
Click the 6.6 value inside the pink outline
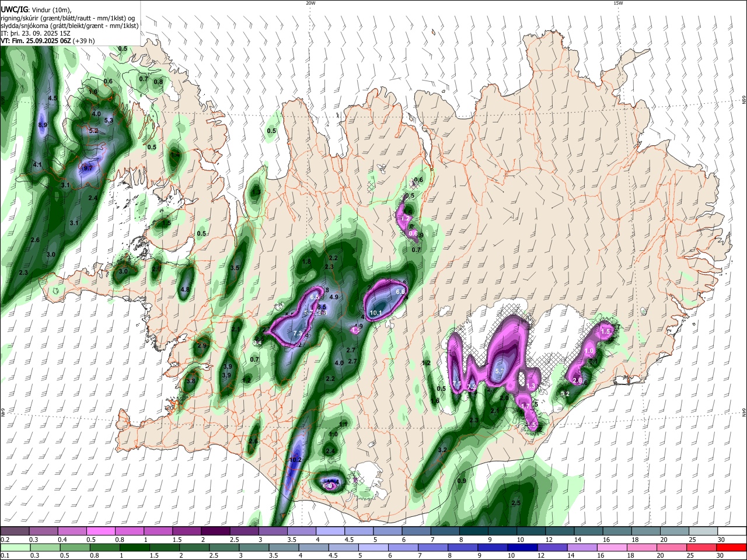(x=400, y=292)
